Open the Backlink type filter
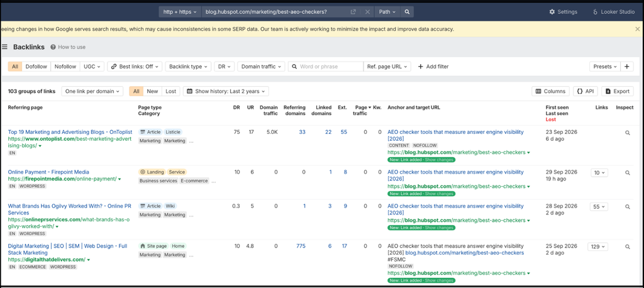Viewport: 644px width, 288px height. 188,67
